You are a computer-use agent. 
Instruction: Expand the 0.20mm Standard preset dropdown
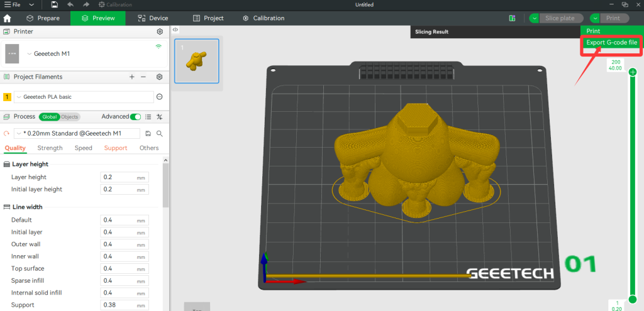click(x=18, y=133)
